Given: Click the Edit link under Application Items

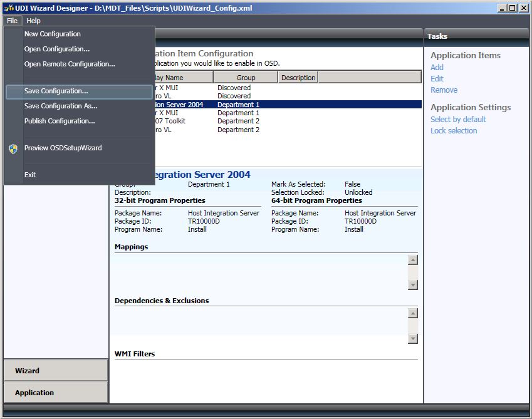Looking at the screenshot, I should coord(437,79).
